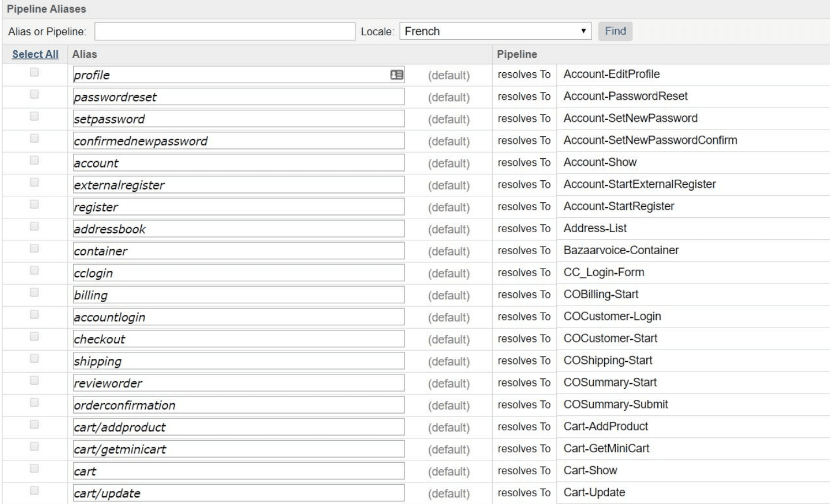Toggle checkbox next to account alias
Viewport: 830px width, 504px height.
point(34,160)
